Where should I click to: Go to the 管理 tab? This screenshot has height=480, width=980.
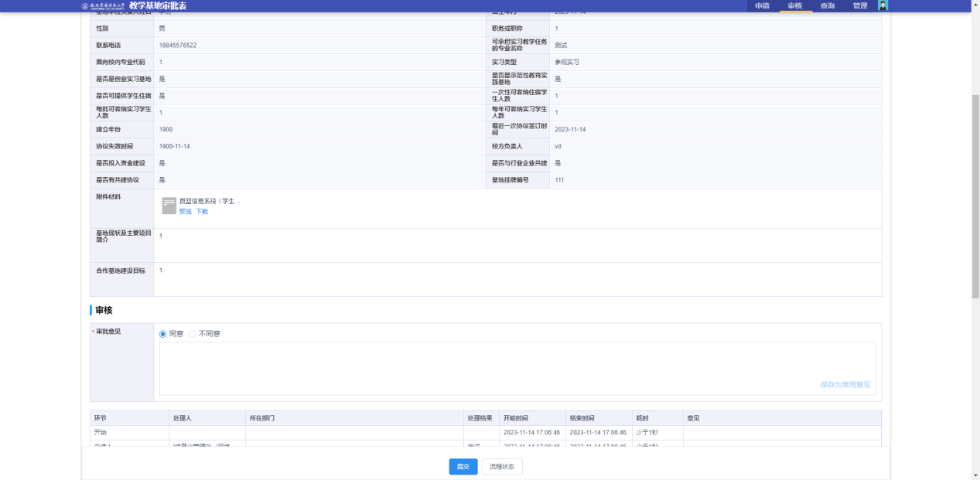[x=860, y=6]
